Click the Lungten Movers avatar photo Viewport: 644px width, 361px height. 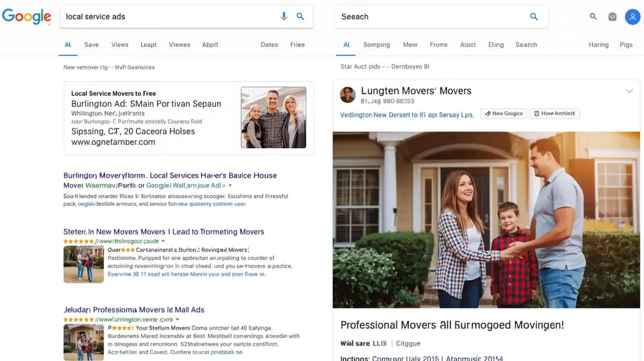[x=347, y=95]
